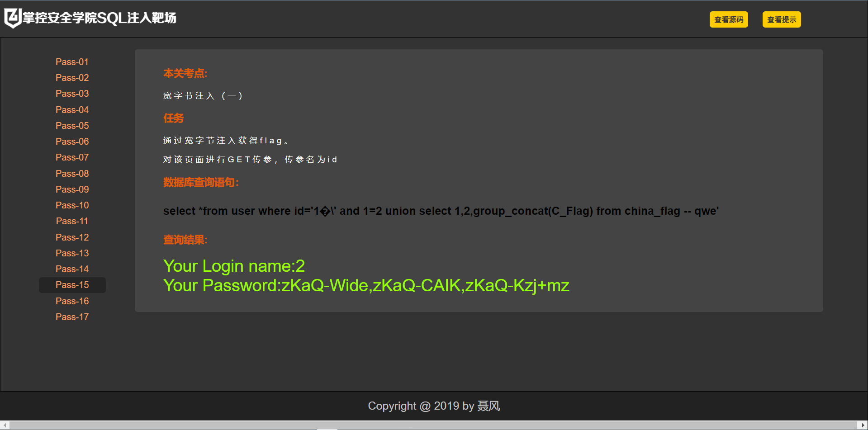This screenshot has width=868, height=430.
Task: Click the select from user SQL query text
Action: [441, 211]
